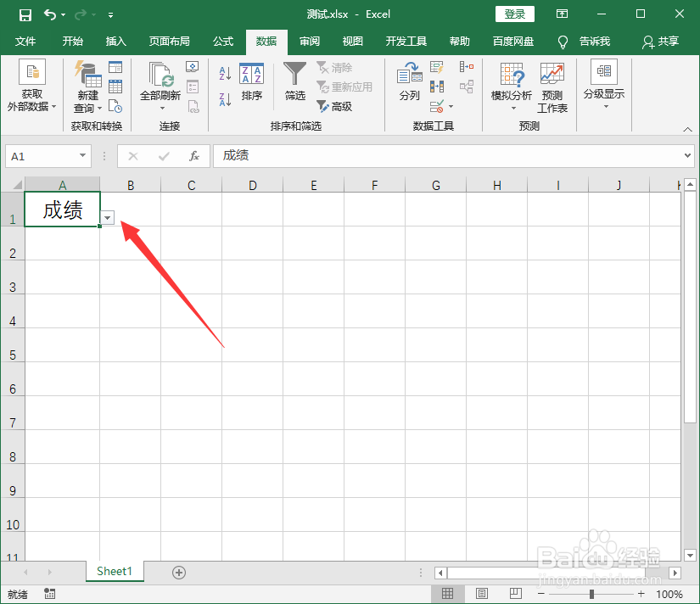Switch to Page Break Preview icon

pos(516,594)
